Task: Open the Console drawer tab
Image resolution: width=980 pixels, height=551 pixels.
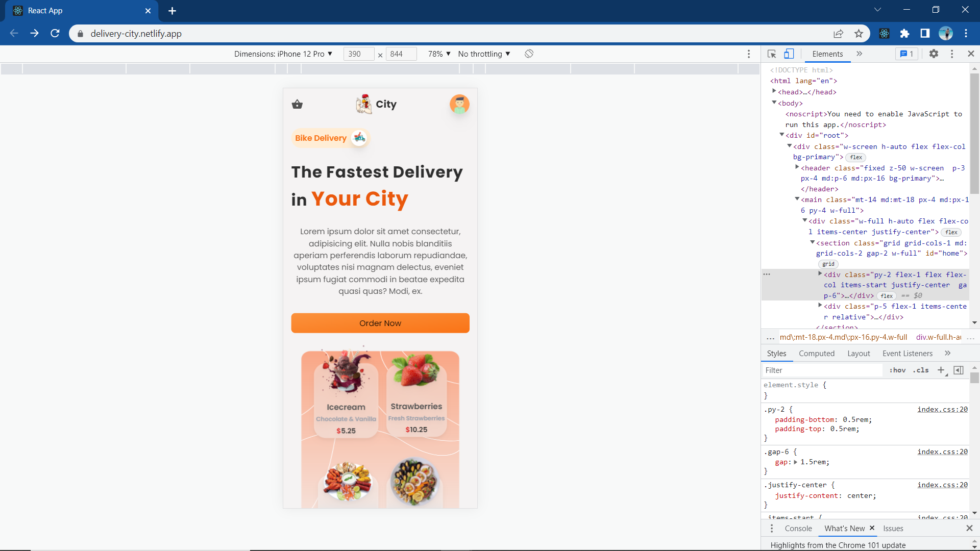Action: point(798,528)
